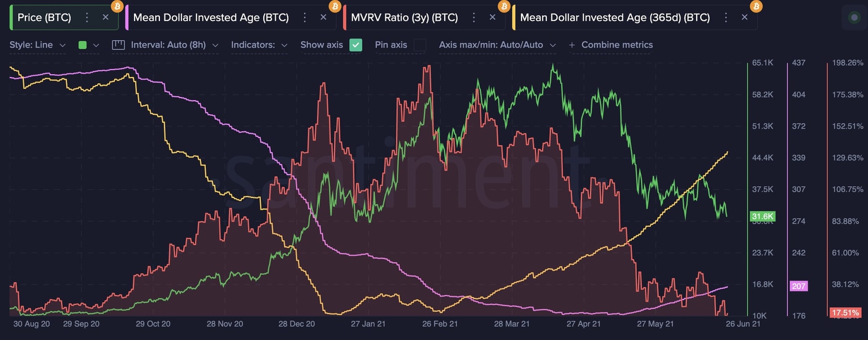Remove the Mean Dollar Invested Age (365d) metric
The height and width of the screenshot is (340, 868).
tap(744, 17)
